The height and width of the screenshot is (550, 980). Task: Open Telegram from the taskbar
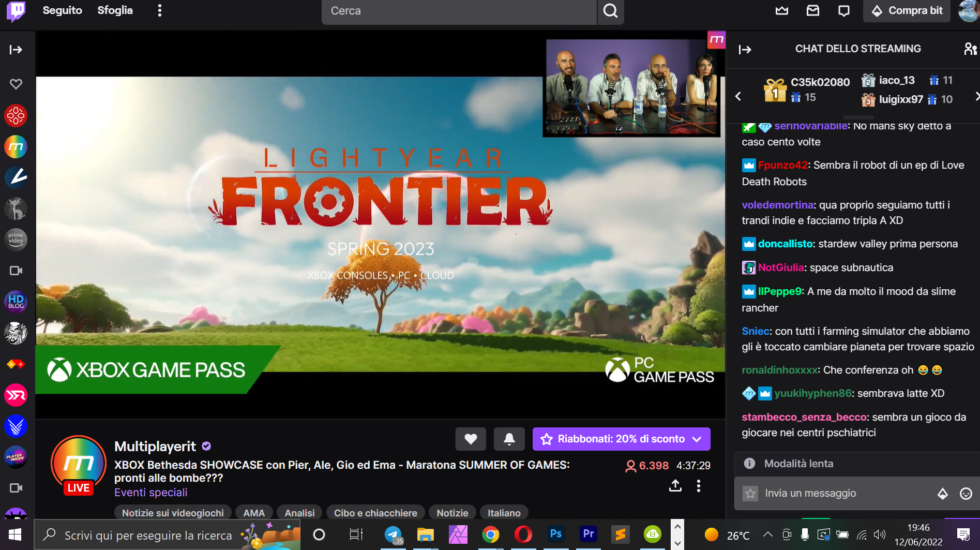click(x=393, y=535)
